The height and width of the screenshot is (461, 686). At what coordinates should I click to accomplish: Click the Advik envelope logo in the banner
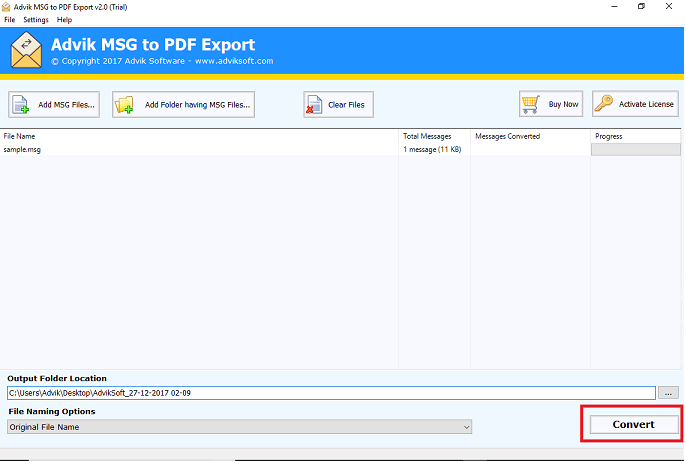26,50
